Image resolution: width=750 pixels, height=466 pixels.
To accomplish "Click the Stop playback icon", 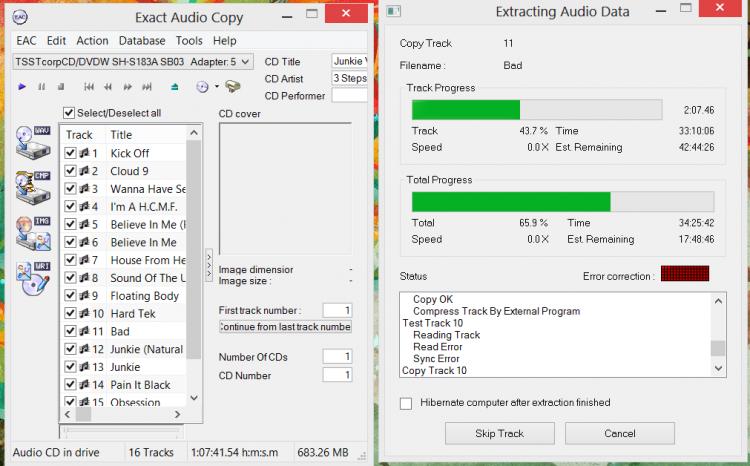I will (x=61, y=87).
